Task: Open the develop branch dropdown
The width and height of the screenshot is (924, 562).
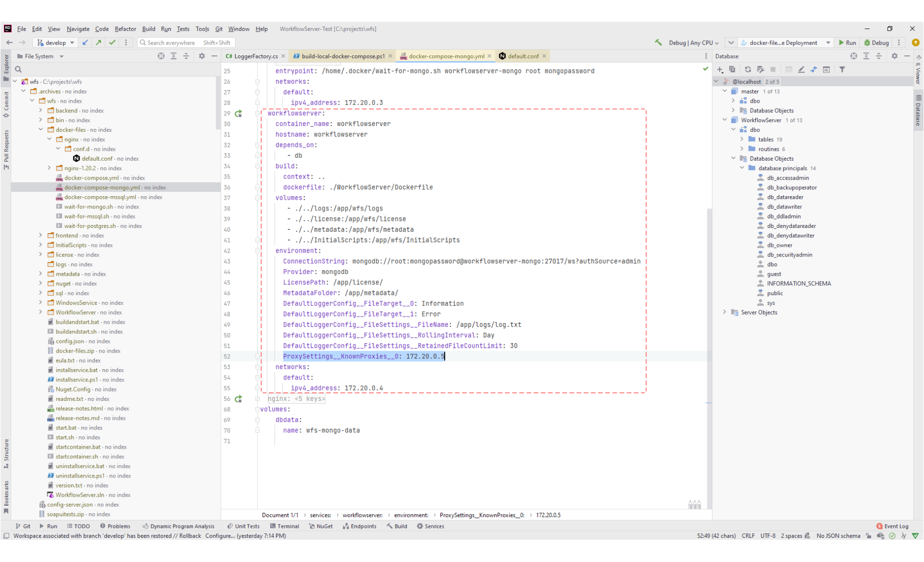Action: point(56,43)
